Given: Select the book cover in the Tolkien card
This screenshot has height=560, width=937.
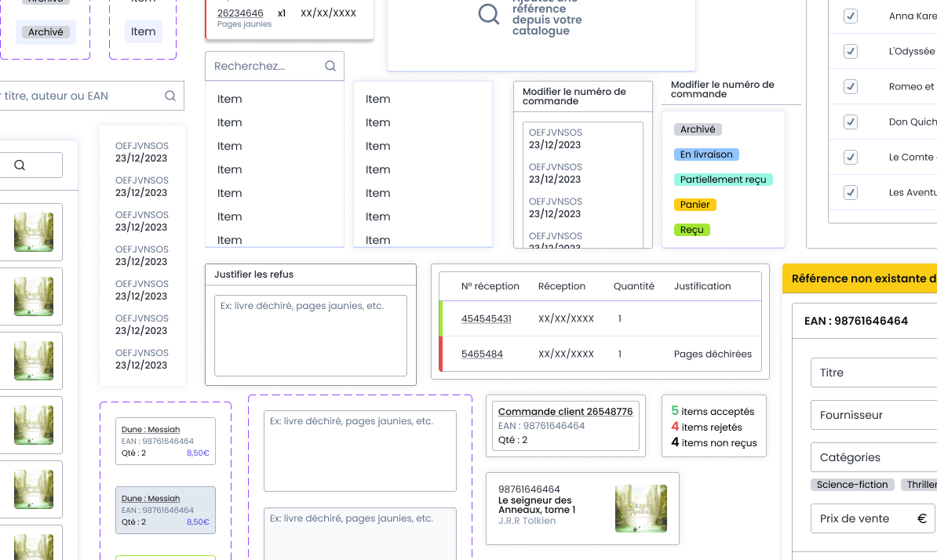Looking at the screenshot, I should point(640,508).
